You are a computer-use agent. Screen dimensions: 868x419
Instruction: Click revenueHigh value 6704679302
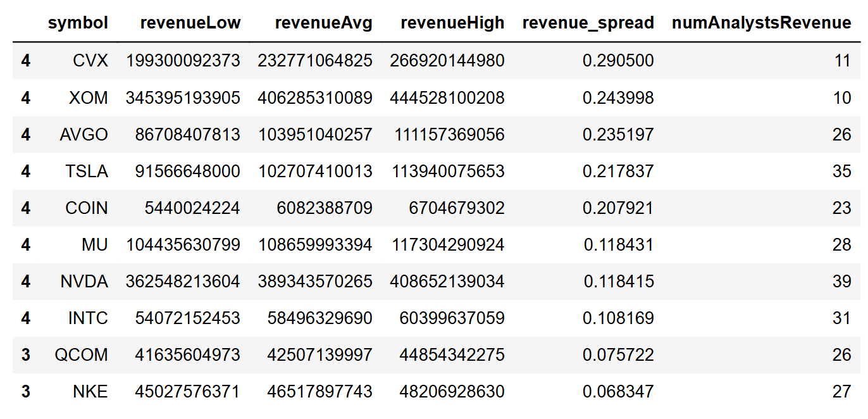pos(457,208)
